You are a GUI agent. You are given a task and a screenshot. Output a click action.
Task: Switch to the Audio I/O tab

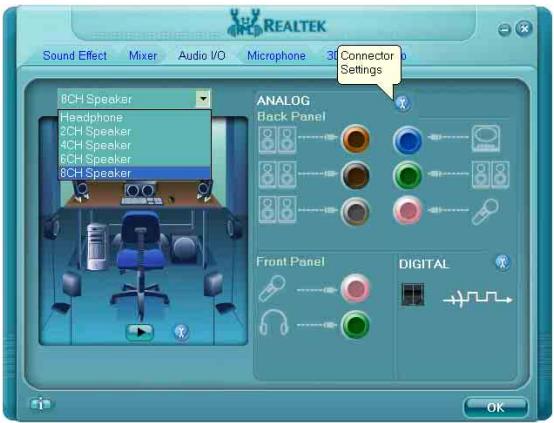[x=202, y=55]
